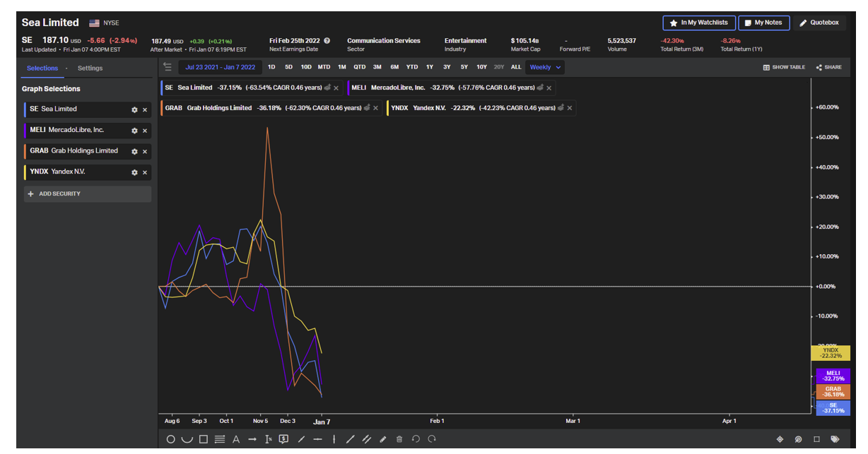Select the text annotation tool
The width and height of the screenshot is (868, 454).
tap(236, 439)
